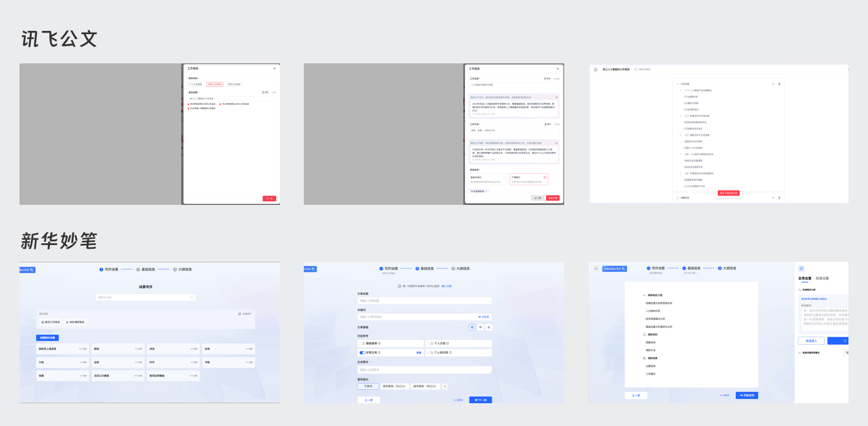Click 存草稿 beside the 开始写作 button
Image resolution: width=868 pixels, height=426 pixels.
[x=725, y=396]
